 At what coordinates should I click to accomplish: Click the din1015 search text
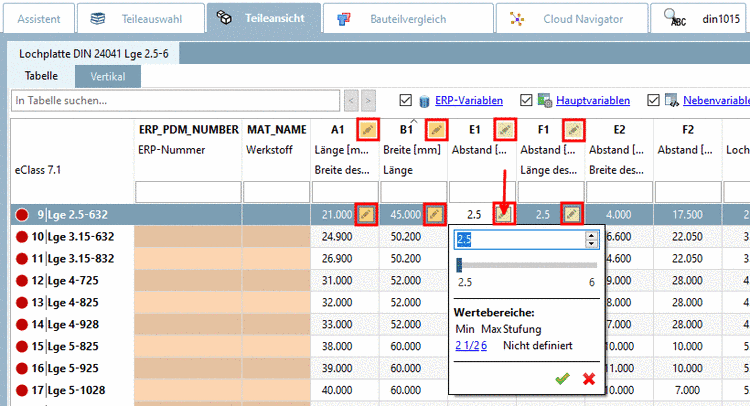click(721, 19)
